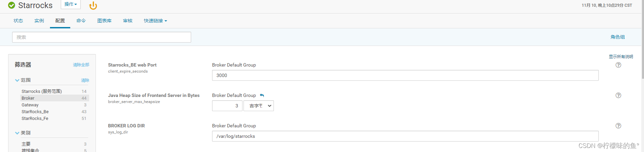
Task: Filter by 主要 category
Action: (54, 144)
